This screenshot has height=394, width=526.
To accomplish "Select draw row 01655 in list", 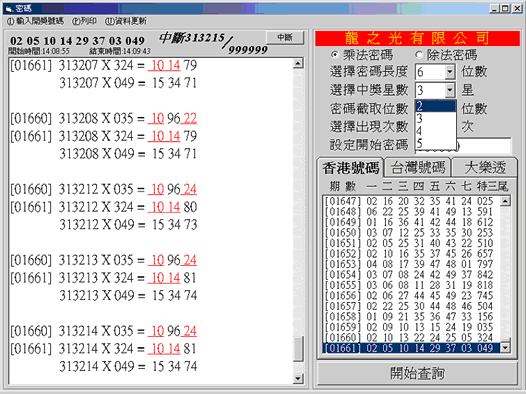I will point(411,285).
